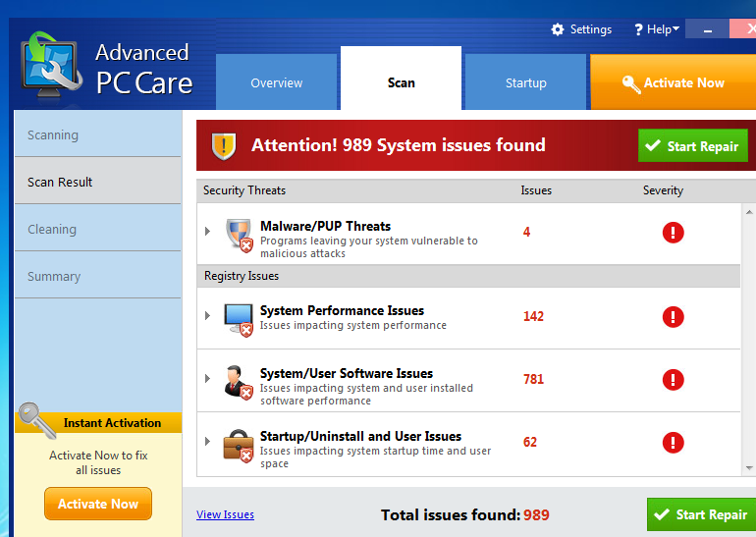This screenshot has width=756, height=537.
Task: Open the View Issues link
Action: coord(225,514)
